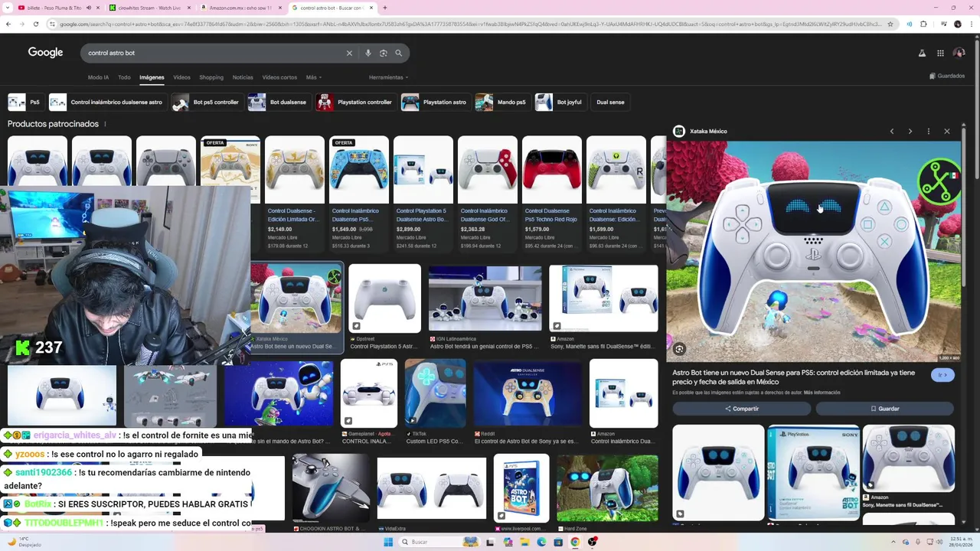The height and width of the screenshot is (551, 980).
Task: Open Google account profile avatar
Action: [x=960, y=53]
